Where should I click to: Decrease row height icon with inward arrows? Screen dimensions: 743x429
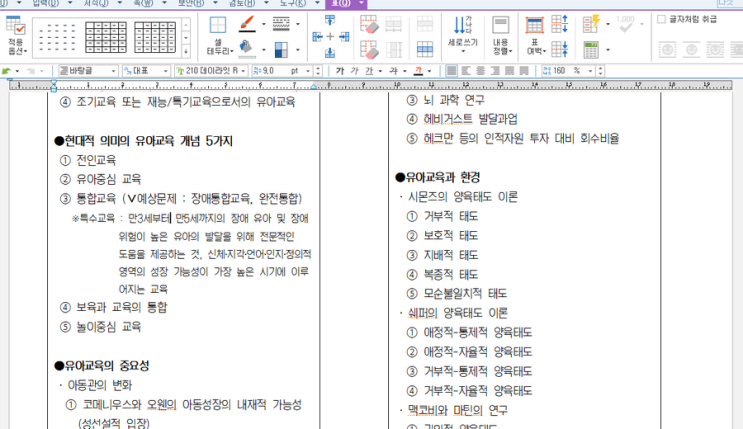[x=560, y=49]
